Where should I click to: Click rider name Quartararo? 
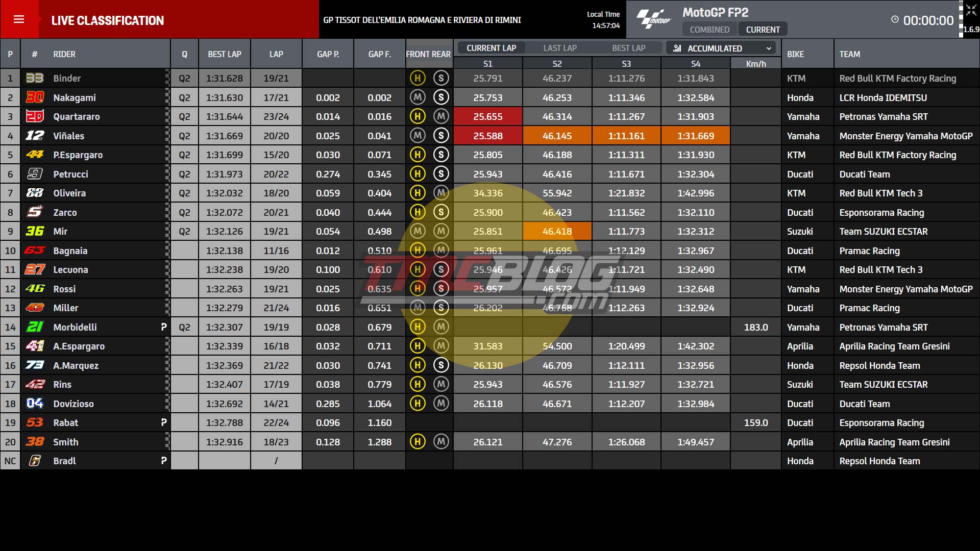pos(77,116)
